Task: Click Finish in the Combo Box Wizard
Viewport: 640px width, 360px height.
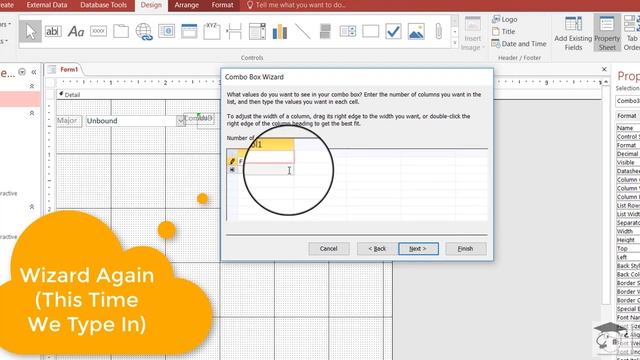Action: (x=466, y=249)
